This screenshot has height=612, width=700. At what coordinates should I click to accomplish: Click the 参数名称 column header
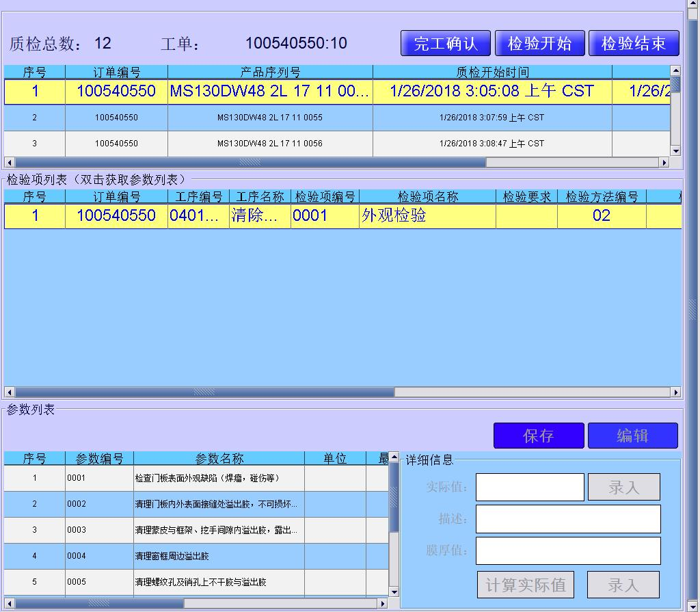pos(219,458)
